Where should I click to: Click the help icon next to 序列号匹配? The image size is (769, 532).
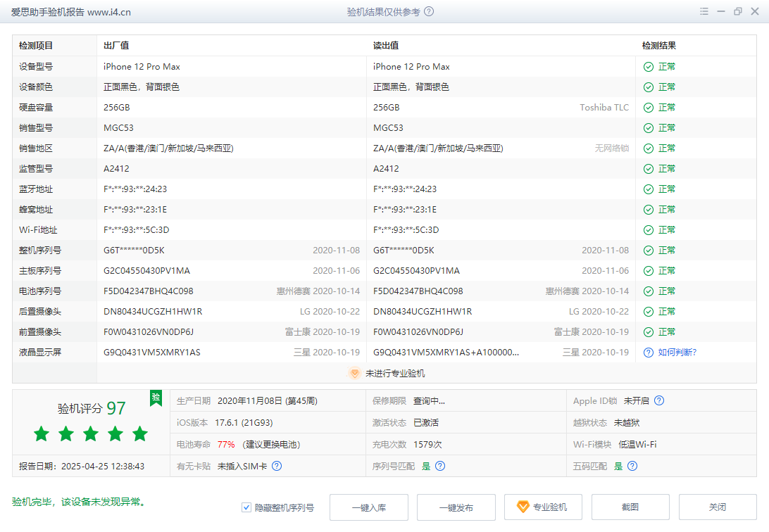(x=440, y=466)
